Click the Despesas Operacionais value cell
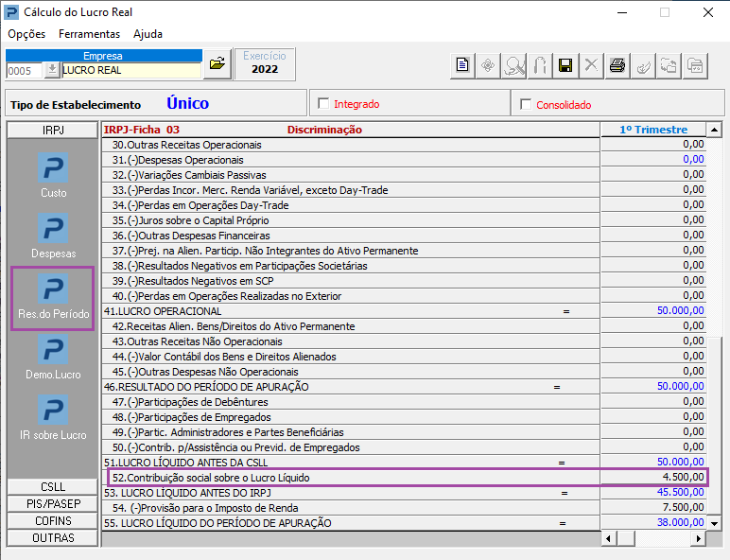Viewport: 730px width, 560px height. 653,159
